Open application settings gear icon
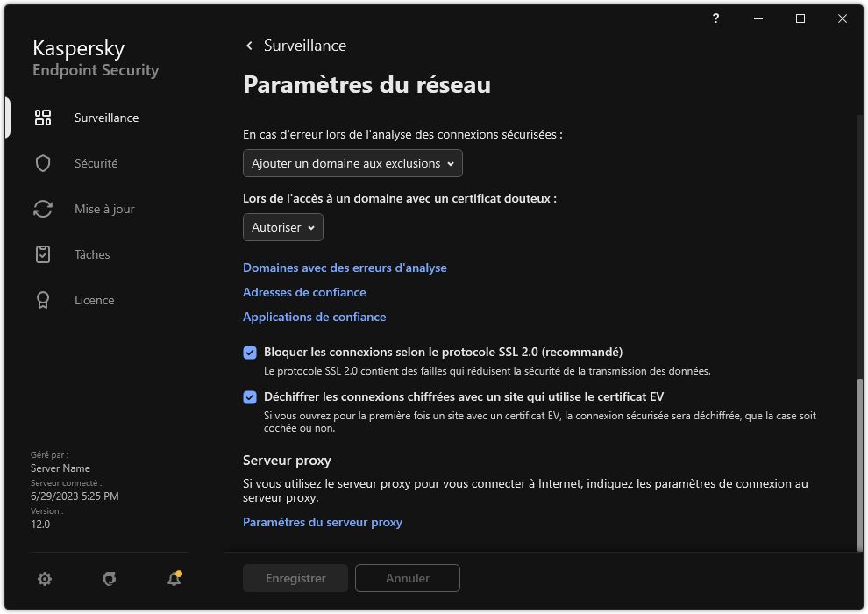This screenshot has height=614, width=868. (44, 579)
